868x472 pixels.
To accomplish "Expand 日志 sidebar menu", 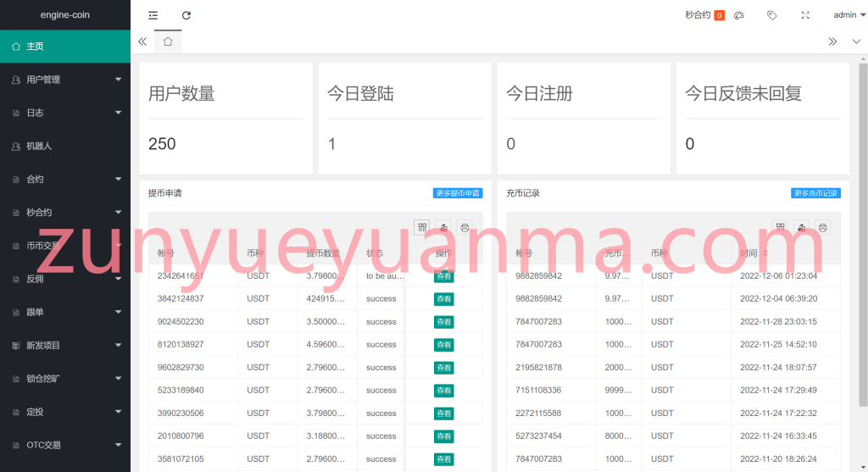I will click(65, 113).
